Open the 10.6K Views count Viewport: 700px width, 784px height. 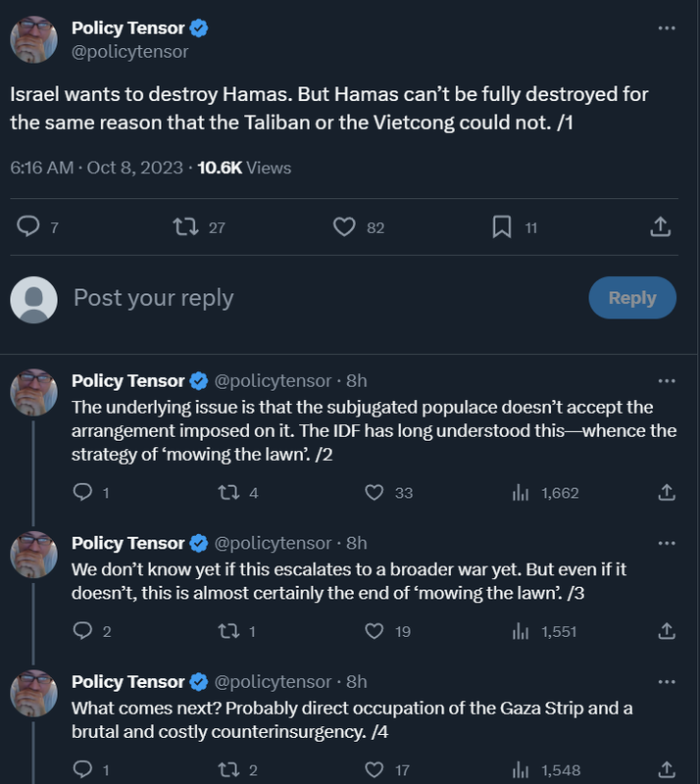(x=244, y=168)
